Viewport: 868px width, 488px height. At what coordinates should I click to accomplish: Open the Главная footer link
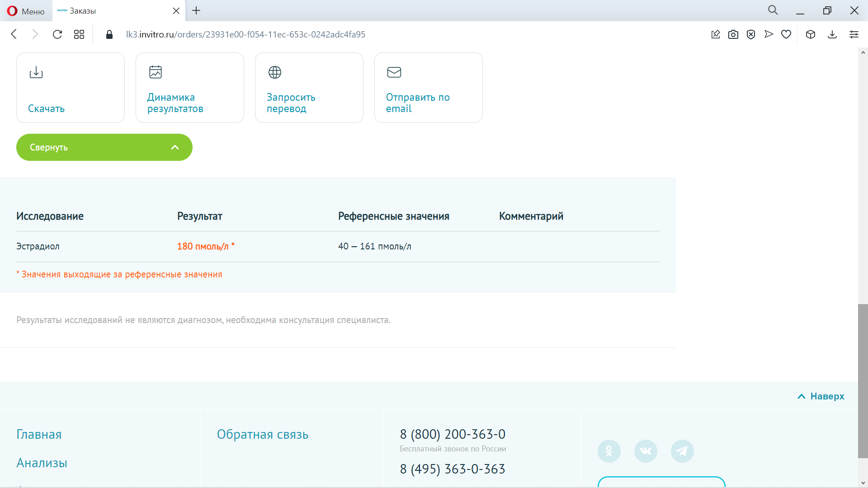(39, 434)
